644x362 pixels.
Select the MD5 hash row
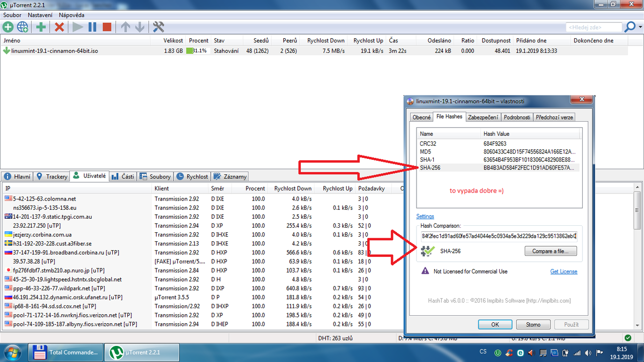click(x=499, y=152)
